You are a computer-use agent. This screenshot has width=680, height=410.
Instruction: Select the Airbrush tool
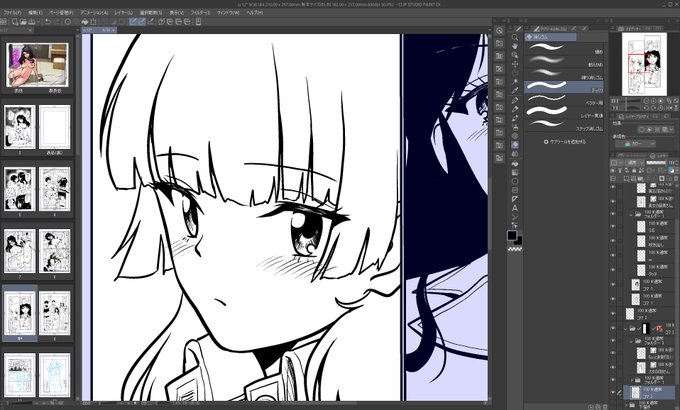click(x=515, y=127)
